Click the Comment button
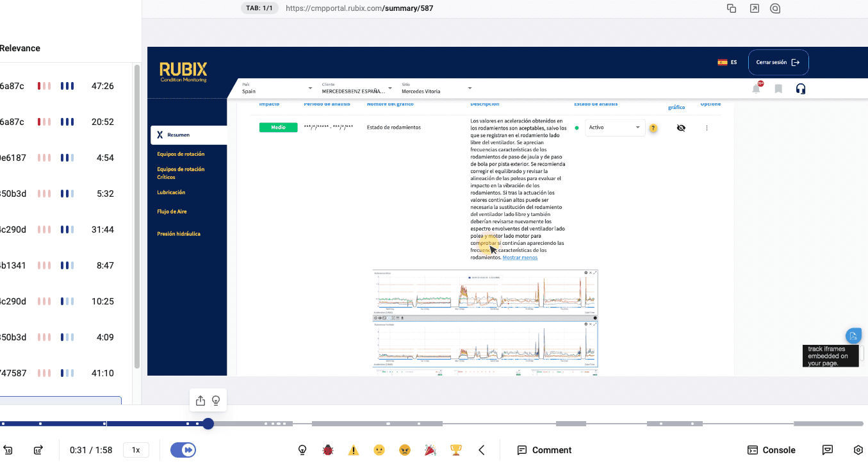 tap(545, 450)
